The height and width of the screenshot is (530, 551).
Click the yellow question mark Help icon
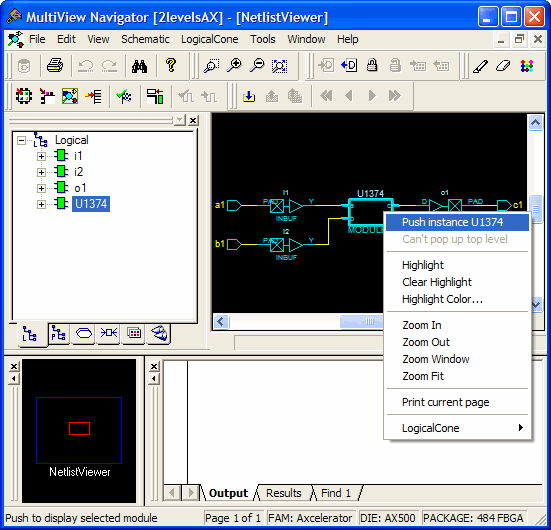(171, 65)
